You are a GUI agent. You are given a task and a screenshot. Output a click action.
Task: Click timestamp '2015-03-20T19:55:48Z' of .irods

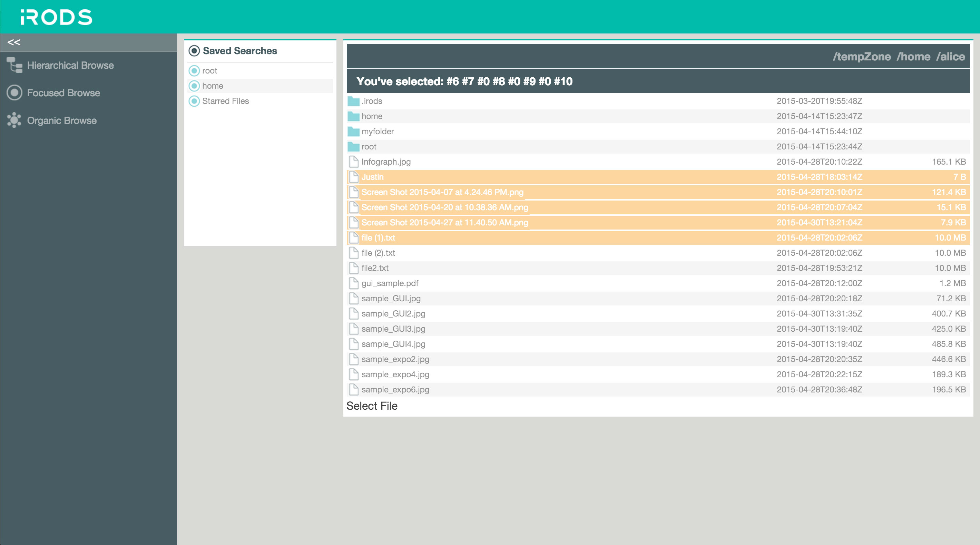tap(819, 101)
